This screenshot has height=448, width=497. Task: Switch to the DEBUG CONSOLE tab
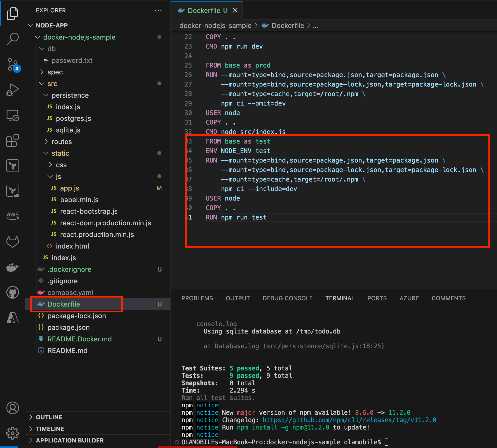(288, 298)
